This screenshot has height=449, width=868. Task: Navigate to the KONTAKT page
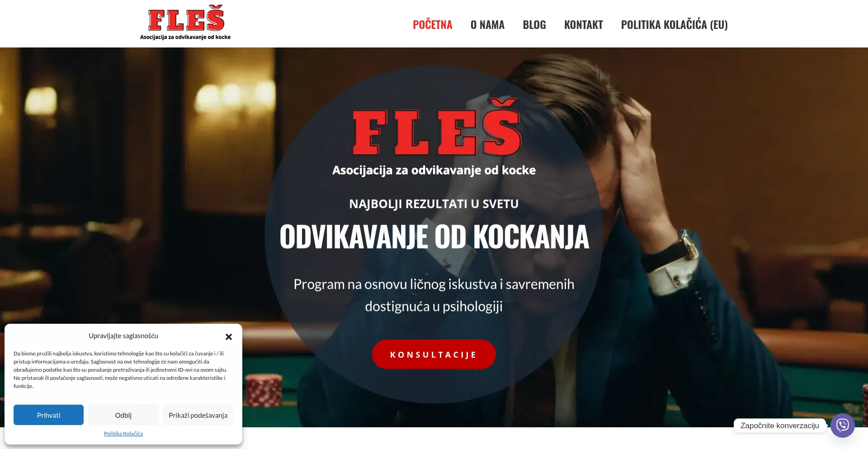[583, 24]
